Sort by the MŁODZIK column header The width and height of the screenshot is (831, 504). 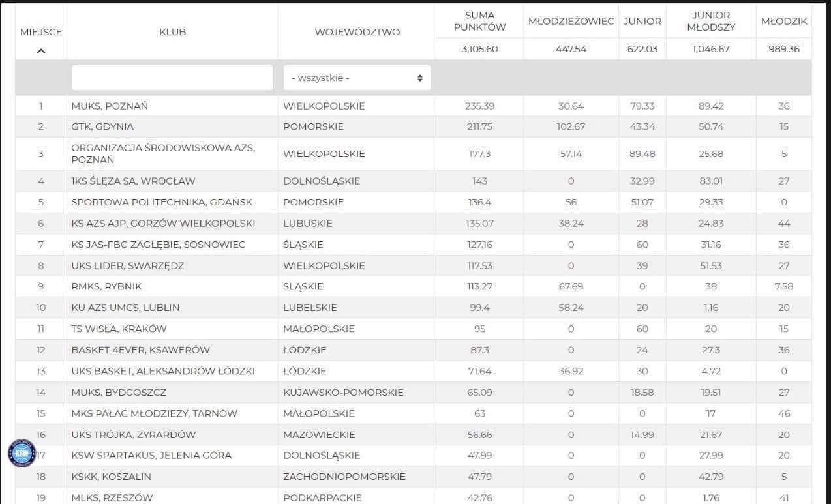point(784,21)
